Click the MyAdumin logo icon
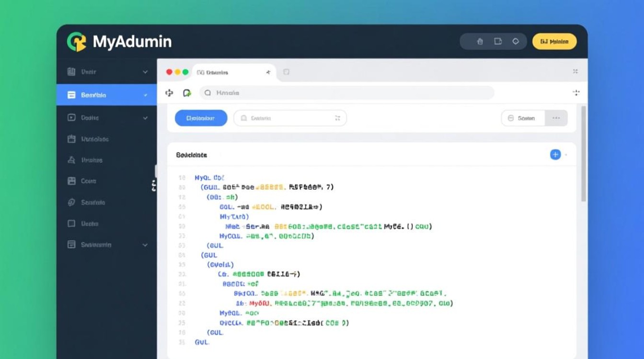644x359 pixels. coord(77,42)
